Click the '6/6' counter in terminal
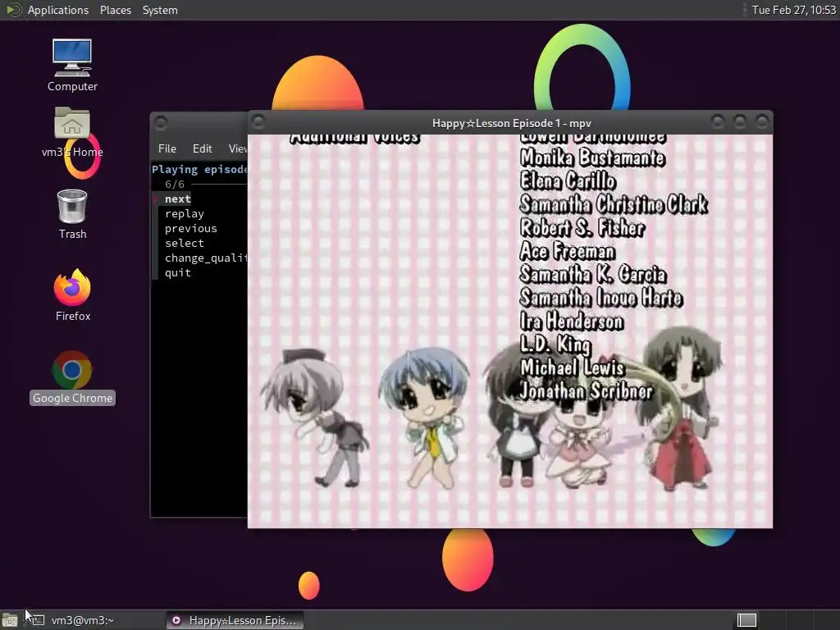This screenshot has width=840, height=630. [175, 185]
